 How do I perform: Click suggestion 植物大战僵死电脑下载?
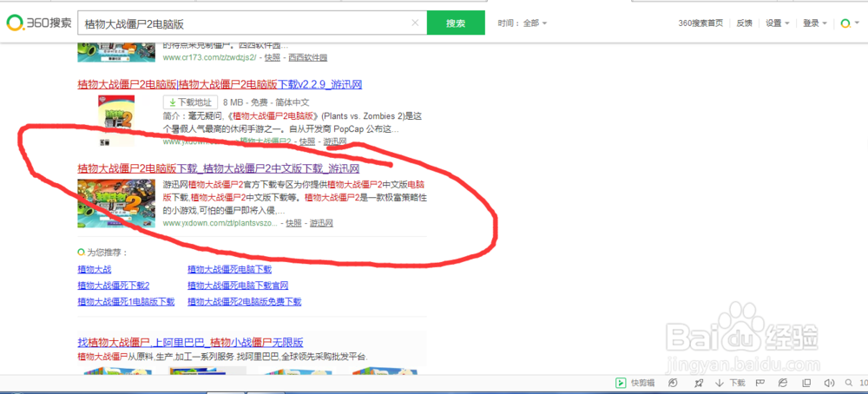pyautogui.click(x=230, y=270)
